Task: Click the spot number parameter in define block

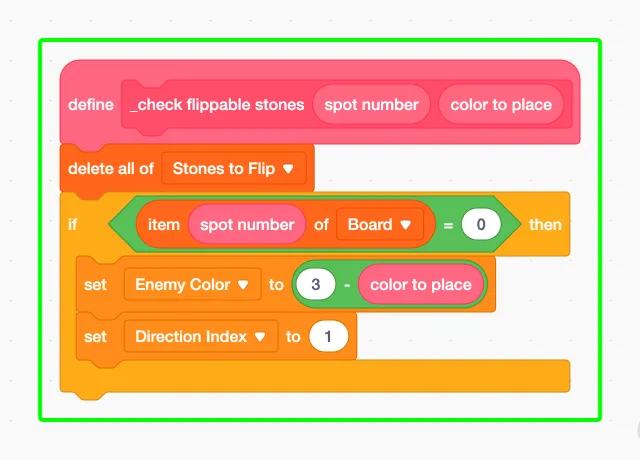Action: point(371,104)
